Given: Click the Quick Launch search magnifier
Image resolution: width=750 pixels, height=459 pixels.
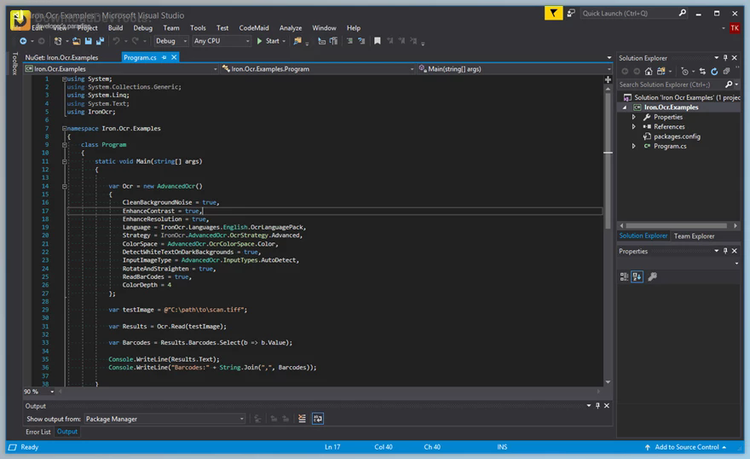Looking at the screenshot, I should pyautogui.click(x=682, y=13).
